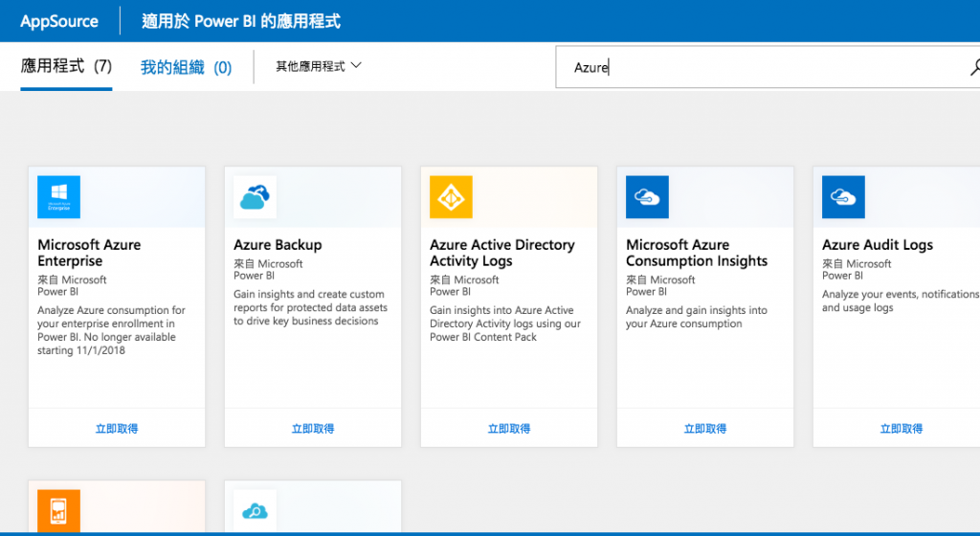Click the Microsoft Azure Consumption Insights icon
This screenshot has height=536, width=980.
(647, 197)
